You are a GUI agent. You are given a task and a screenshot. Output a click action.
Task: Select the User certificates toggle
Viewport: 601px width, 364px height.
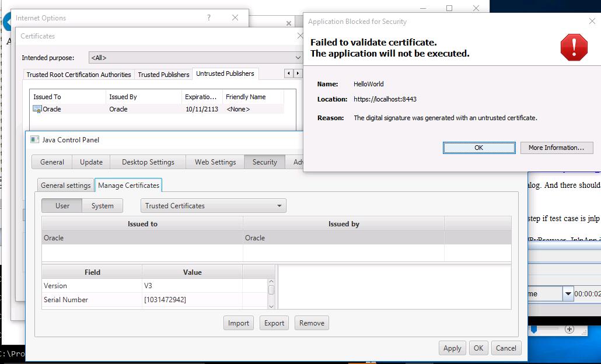click(62, 206)
